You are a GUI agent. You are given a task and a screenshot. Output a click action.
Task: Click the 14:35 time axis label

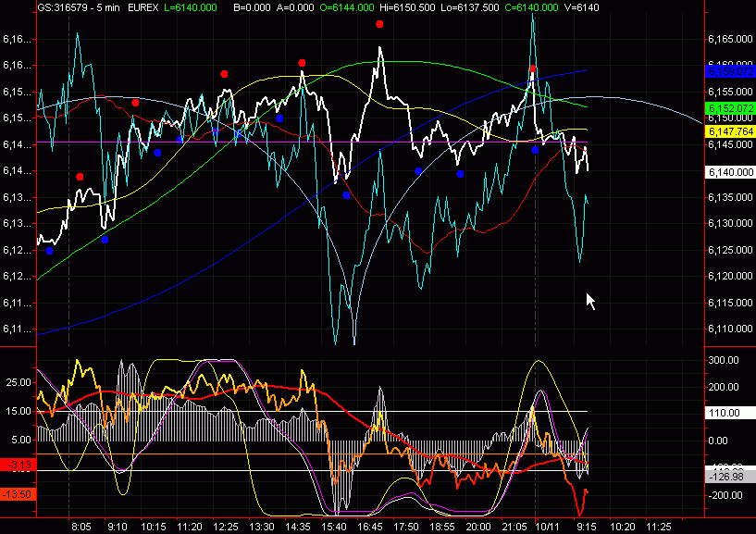[x=298, y=527]
